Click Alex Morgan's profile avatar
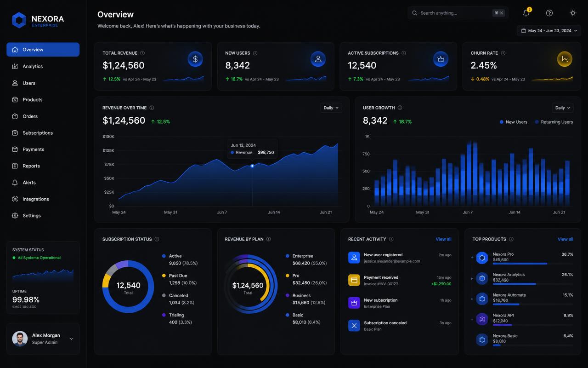588x368 pixels. pyautogui.click(x=20, y=339)
